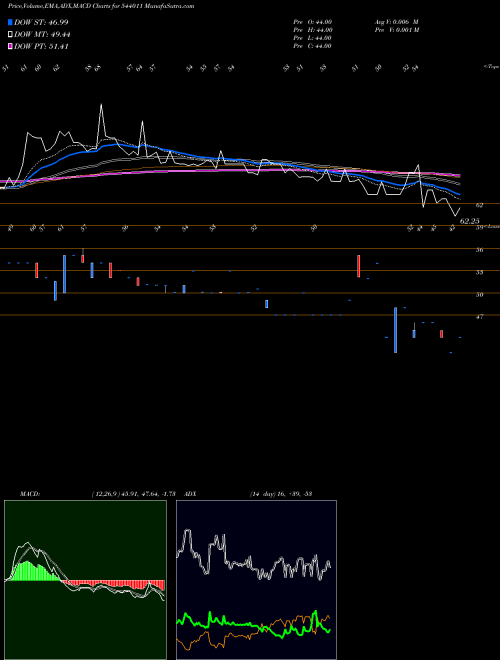Click the blue DOW ST legend swatch

coord(10,22)
